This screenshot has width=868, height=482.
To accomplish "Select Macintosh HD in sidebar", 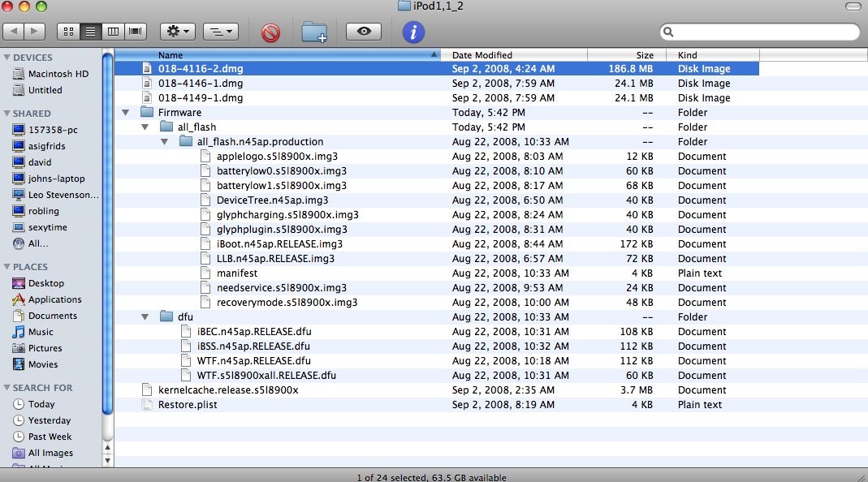I will point(50,74).
